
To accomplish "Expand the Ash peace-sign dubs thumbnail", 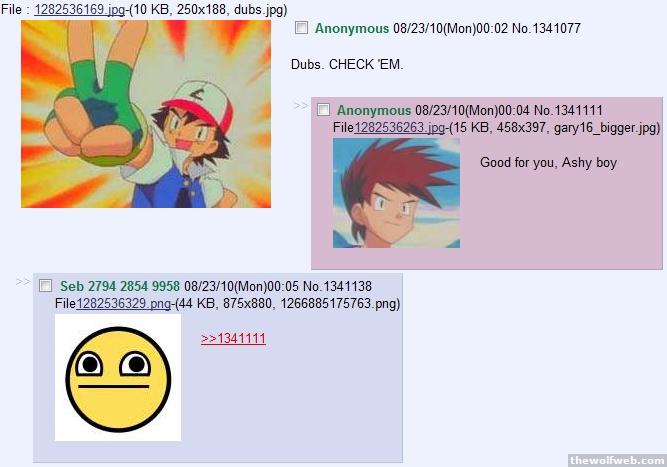I will 146,114.
